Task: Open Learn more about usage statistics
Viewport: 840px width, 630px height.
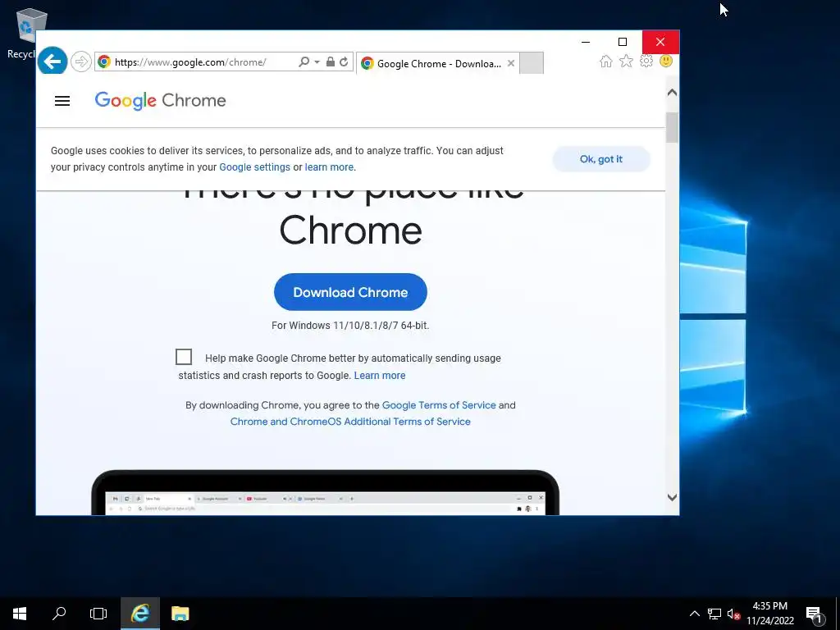Action: [380, 376]
